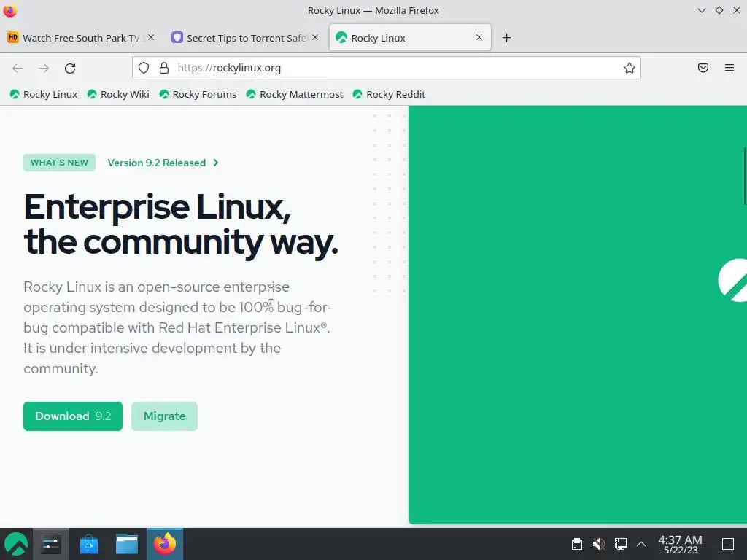
Task: Select Firefox in the taskbar
Action: tap(165, 544)
